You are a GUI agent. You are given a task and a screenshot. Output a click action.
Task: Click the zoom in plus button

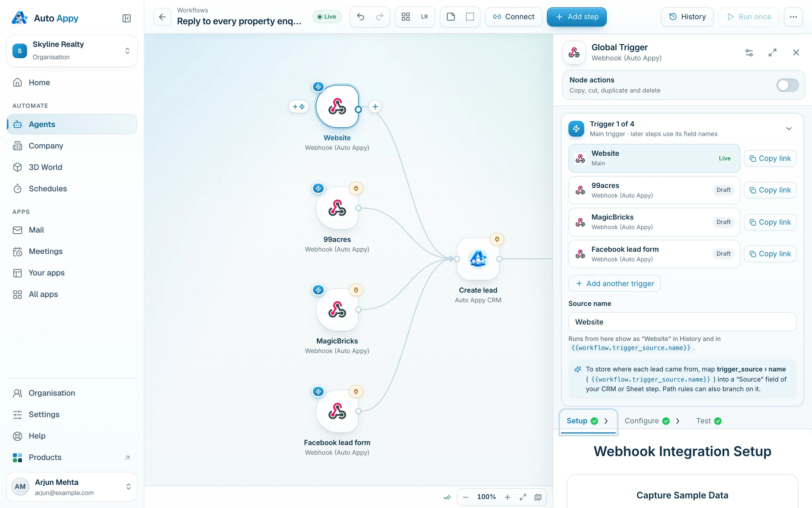coord(507,497)
